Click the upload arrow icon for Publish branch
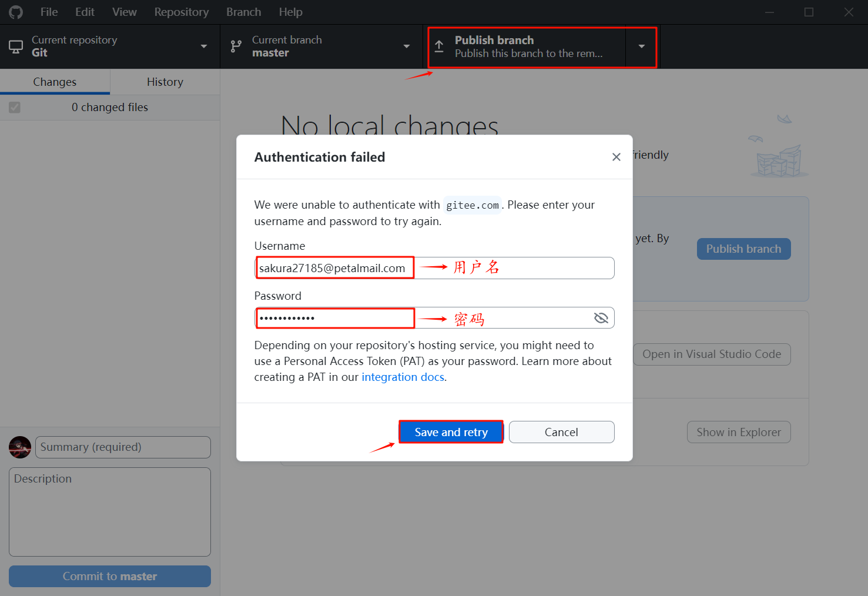This screenshot has height=596, width=868. coord(439,46)
